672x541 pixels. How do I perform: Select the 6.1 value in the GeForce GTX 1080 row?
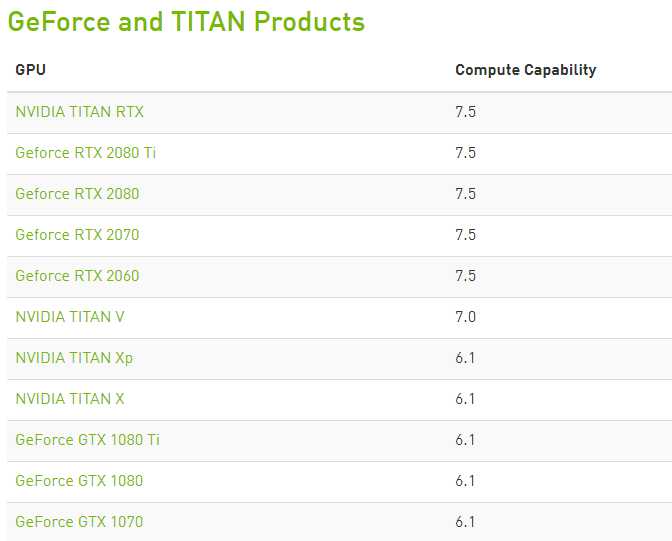[465, 481]
